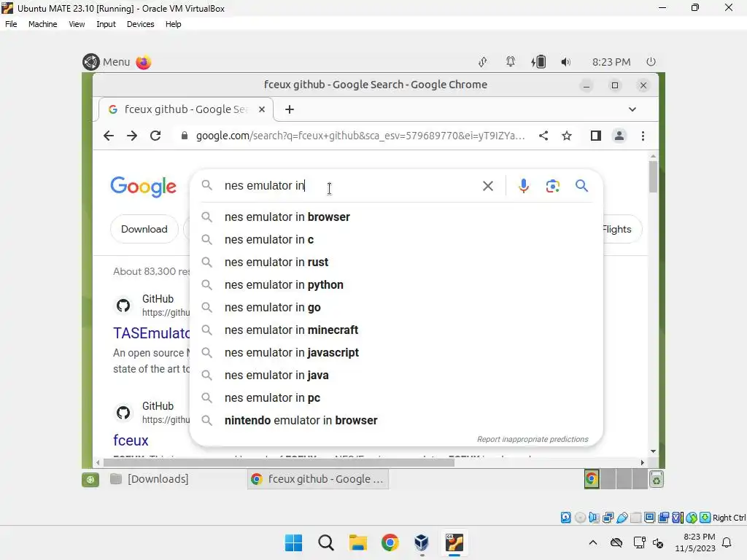Select the fceux github browser tab
The image size is (747, 560).
coord(186,109)
